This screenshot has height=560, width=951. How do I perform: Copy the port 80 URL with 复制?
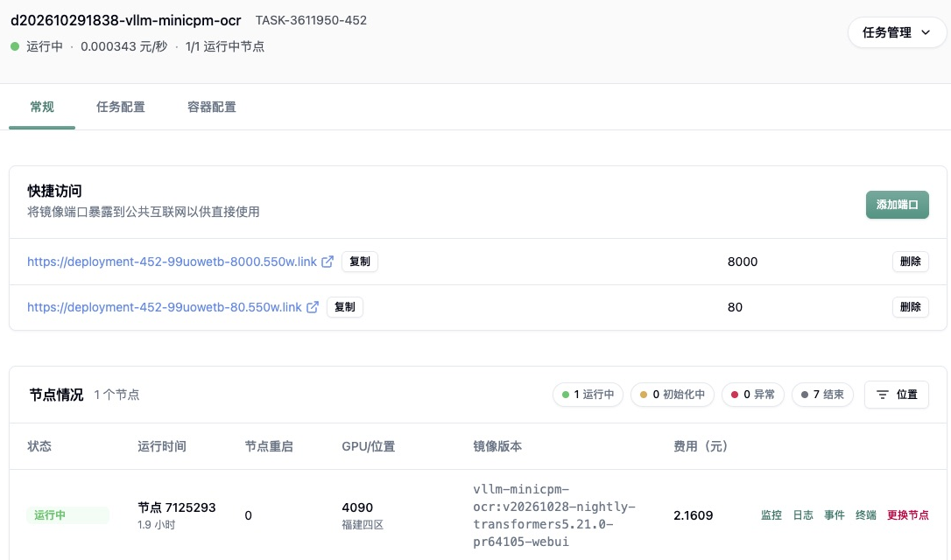pyautogui.click(x=344, y=307)
